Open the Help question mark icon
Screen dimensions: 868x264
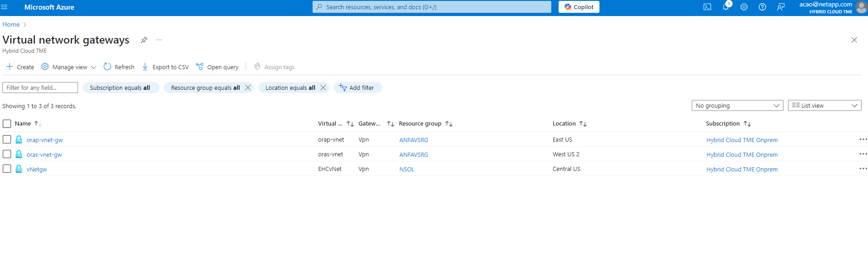(x=762, y=7)
